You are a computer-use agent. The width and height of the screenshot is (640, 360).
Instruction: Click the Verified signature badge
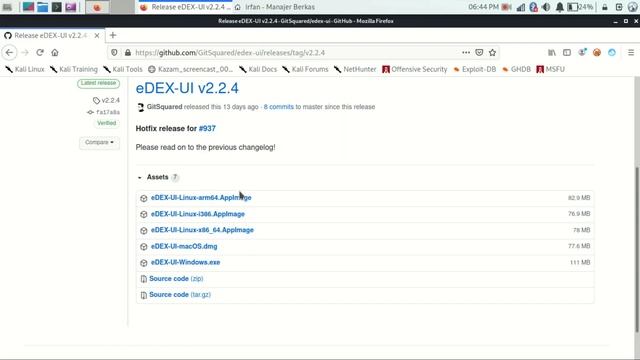tap(107, 123)
